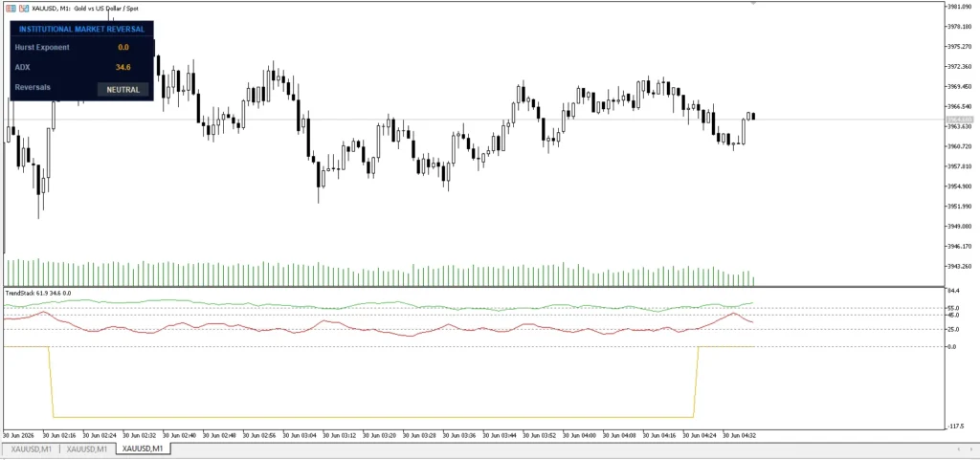
Task: Switch to the first XAUUSD,M1 chart tab
Action: tap(32, 449)
